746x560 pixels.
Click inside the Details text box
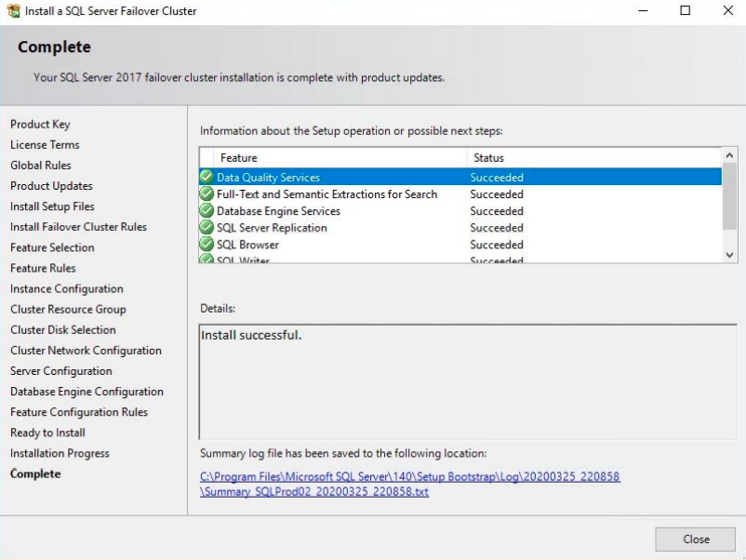tap(468, 382)
